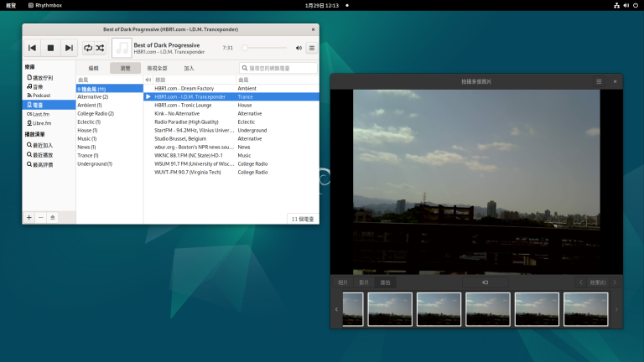Click 加入 add station button
The height and width of the screenshot is (362, 644).
pyautogui.click(x=189, y=68)
